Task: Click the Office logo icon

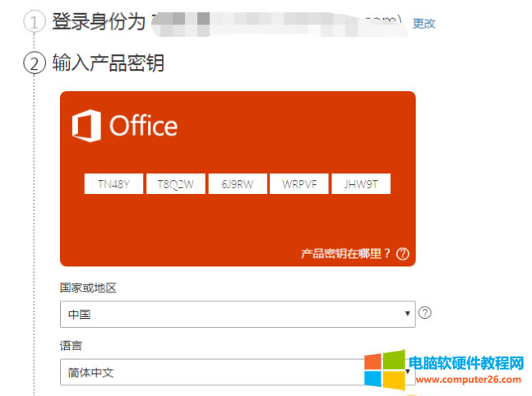Action: pos(86,126)
